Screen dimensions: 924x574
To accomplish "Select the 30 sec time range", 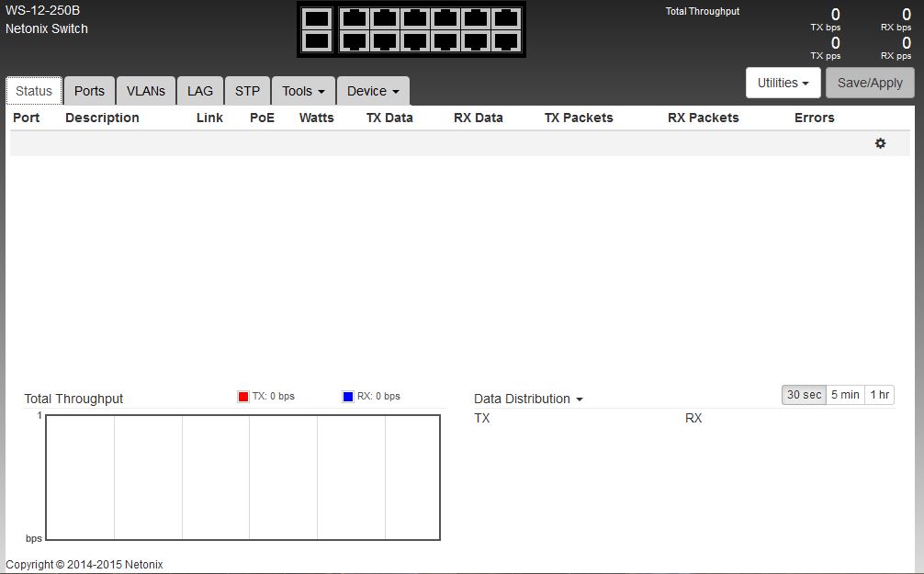I will pyautogui.click(x=804, y=395).
